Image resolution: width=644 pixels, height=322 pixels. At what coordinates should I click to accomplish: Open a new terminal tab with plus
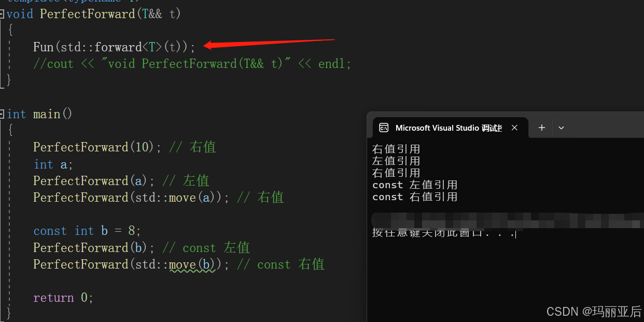click(x=541, y=128)
